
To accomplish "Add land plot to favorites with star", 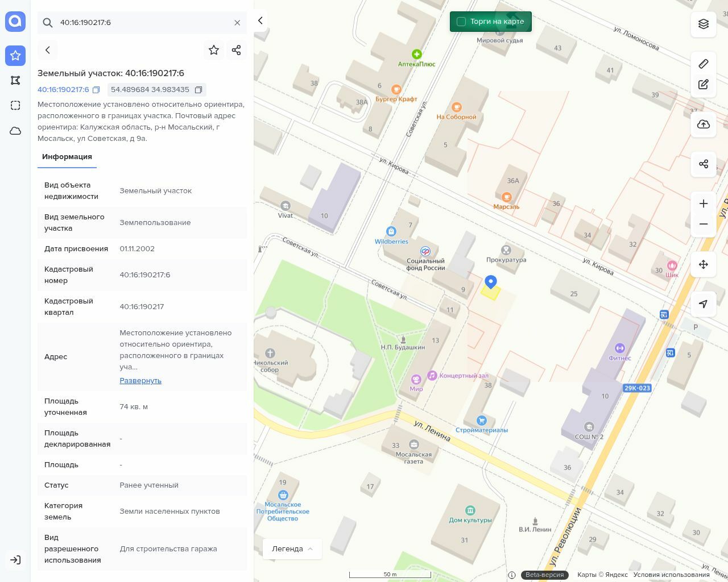I will (x=214, y=50).
